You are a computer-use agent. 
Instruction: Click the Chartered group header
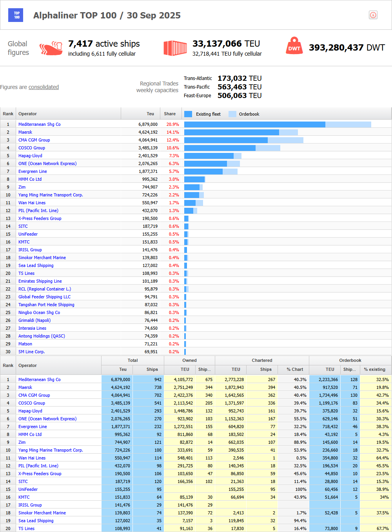click(262, 360)
